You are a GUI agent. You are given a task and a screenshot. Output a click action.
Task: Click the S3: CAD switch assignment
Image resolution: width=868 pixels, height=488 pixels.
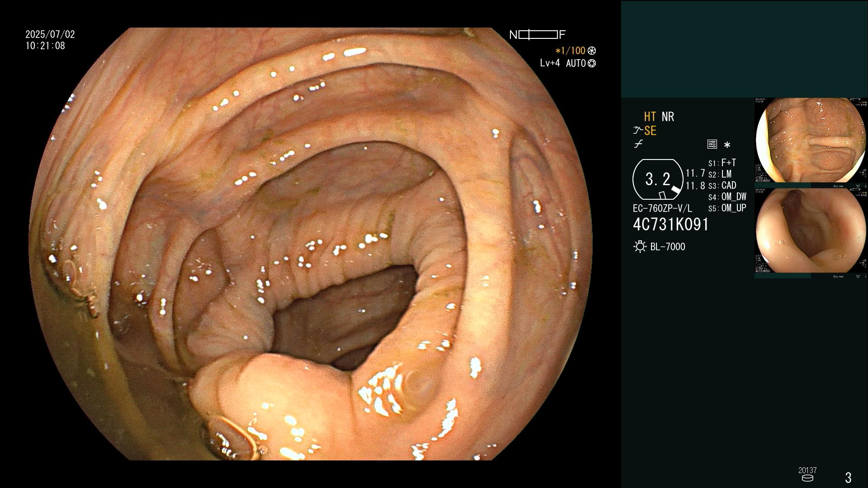(x=722, y=185)
